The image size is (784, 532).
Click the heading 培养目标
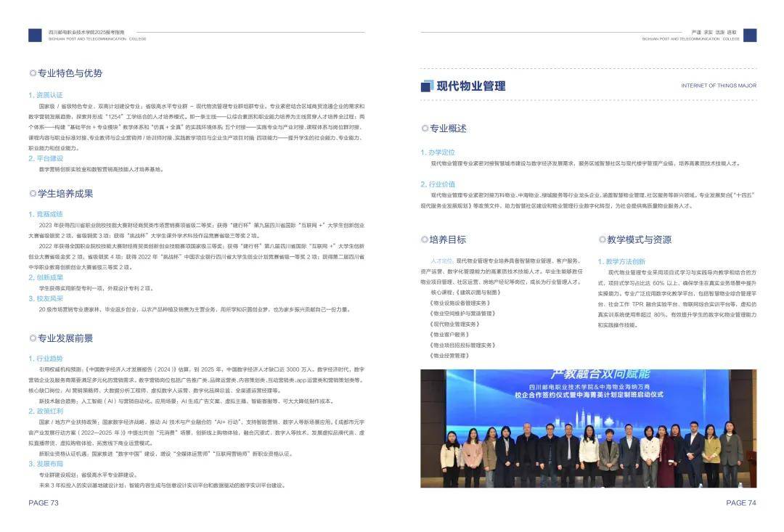(448, 240)
